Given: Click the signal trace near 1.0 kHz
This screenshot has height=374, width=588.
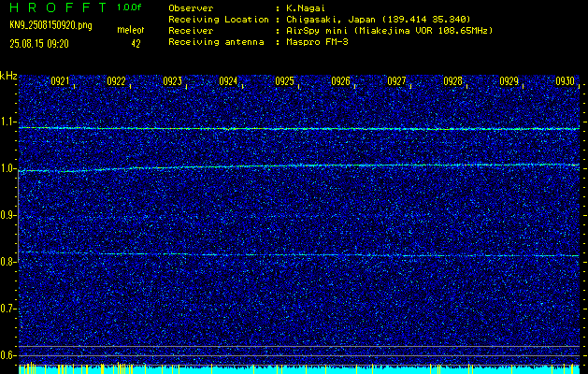Looking at the screenshot, I should [299, 166].
